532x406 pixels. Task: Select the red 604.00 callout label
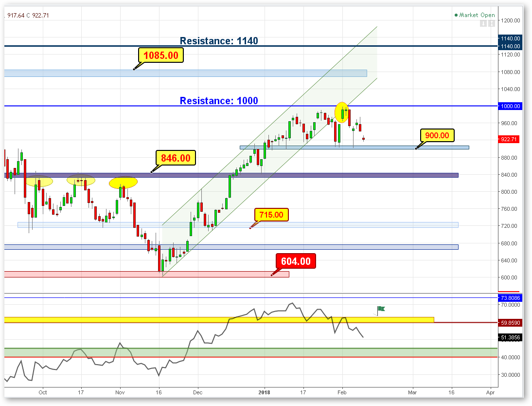tap(296, 261)
